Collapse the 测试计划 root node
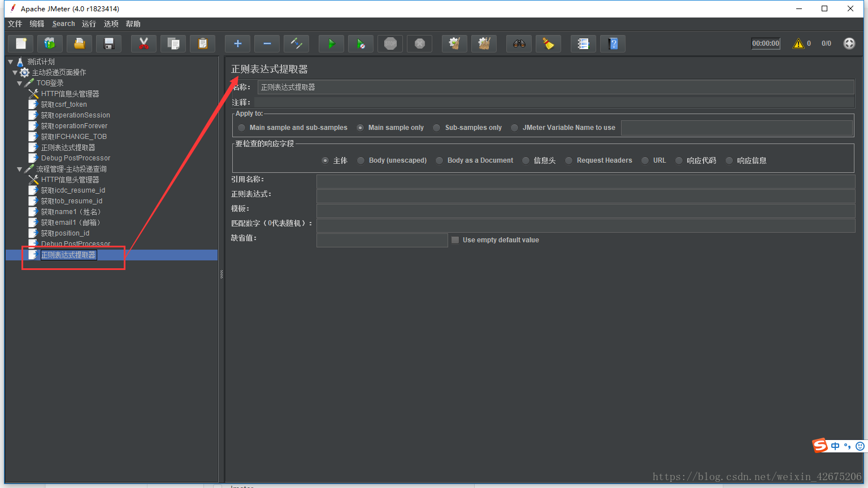Viewport: 868px width, 488px height. (10, 62)
